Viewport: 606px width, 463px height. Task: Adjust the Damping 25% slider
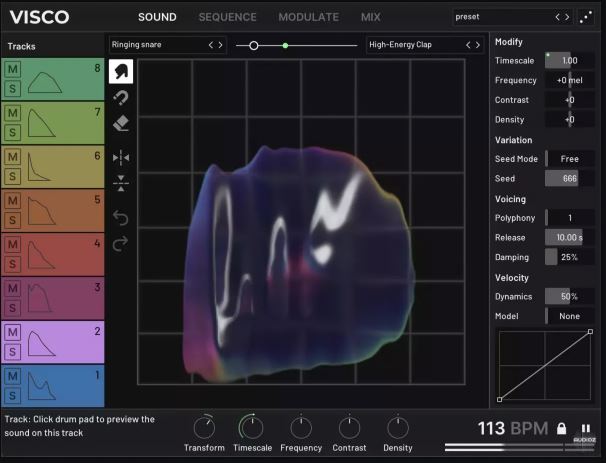tap(570, 257)
